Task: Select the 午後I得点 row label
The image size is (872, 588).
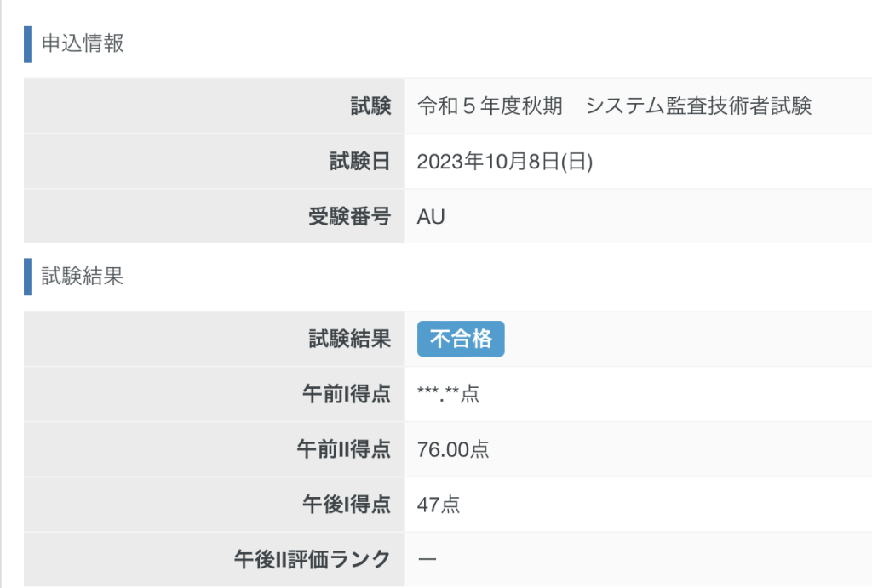Action: click(346, 504)
